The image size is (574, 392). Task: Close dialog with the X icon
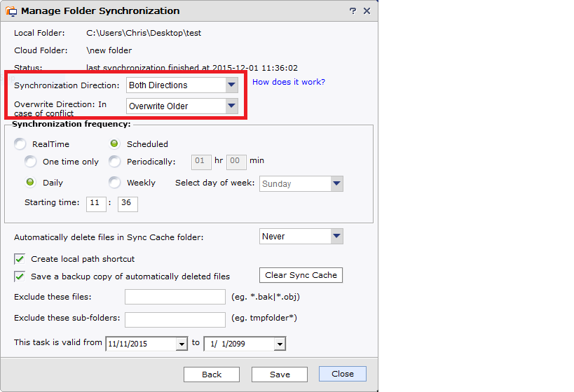(367, 11)
